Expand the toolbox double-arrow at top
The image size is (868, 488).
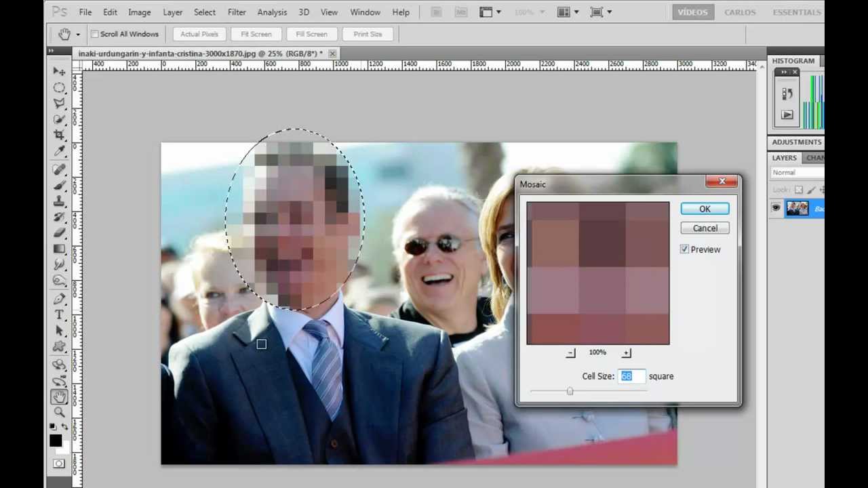[x=51, y=51]
